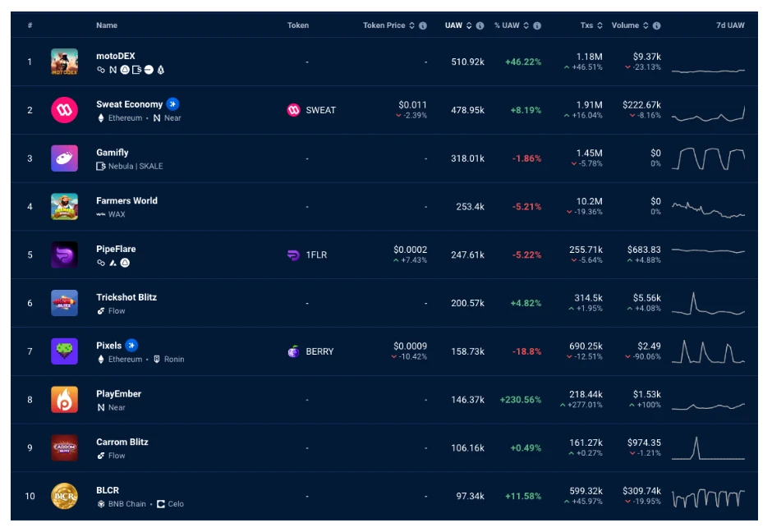Click the Nebula | SKALE chain label
This screenshot has width=772, height=532.
tap(136, 167)
